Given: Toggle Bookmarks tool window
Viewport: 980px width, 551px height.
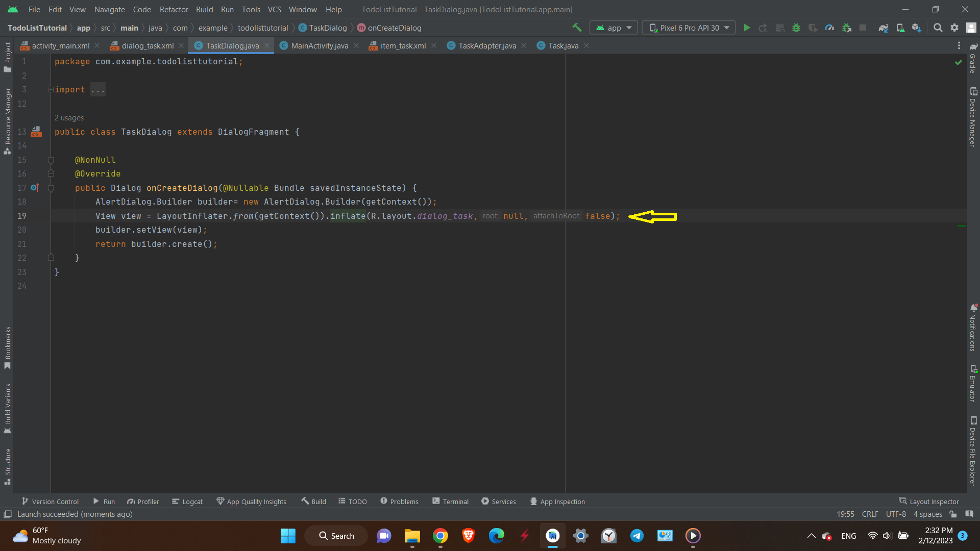Looking at the screenshot, I should click(x=8, y=348).
